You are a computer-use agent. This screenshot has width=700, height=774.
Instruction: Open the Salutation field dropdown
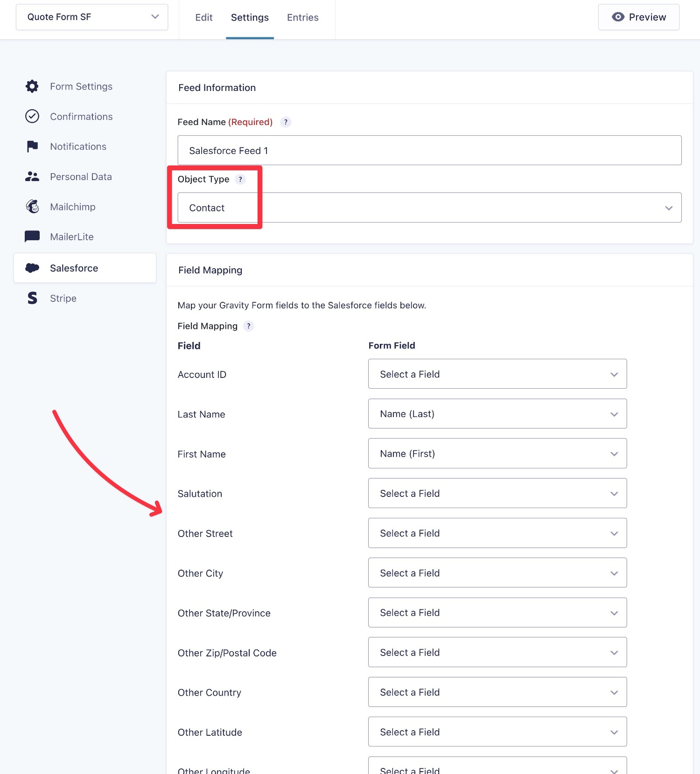[497, 493]
